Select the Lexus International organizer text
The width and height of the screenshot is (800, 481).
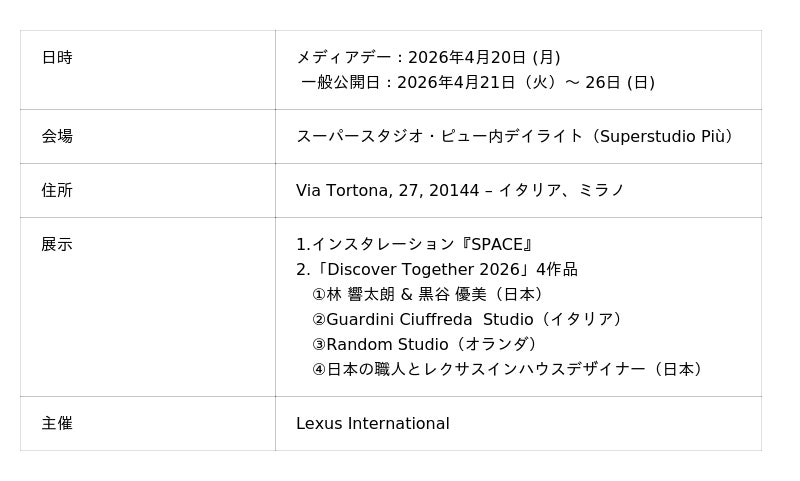click(372, 424)
